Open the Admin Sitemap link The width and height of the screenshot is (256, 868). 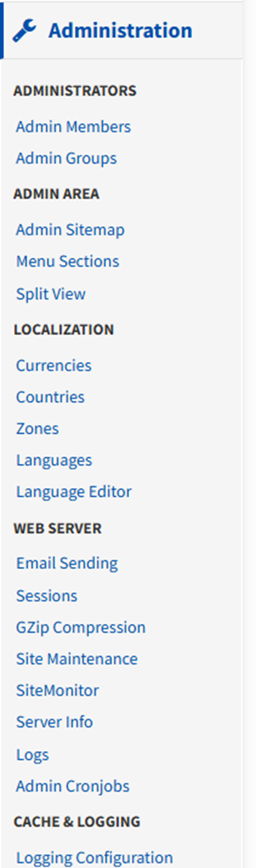click(70, 230)
